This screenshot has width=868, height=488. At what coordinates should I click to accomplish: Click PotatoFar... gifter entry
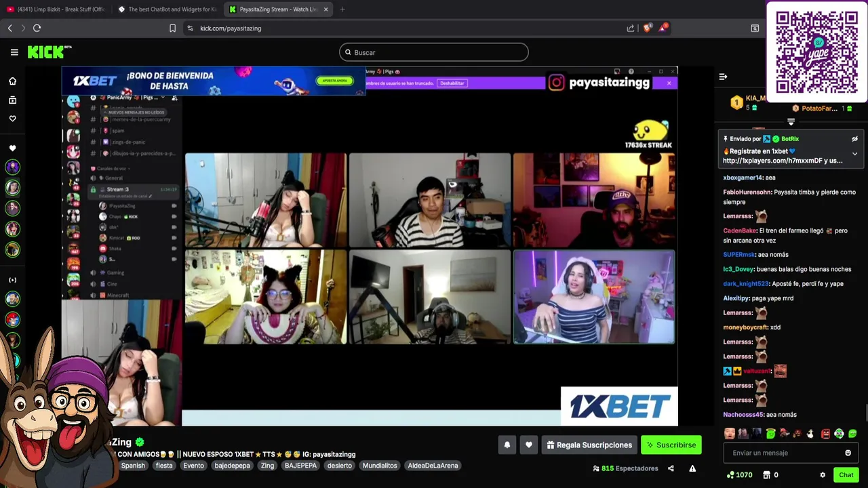coord(822,108)
